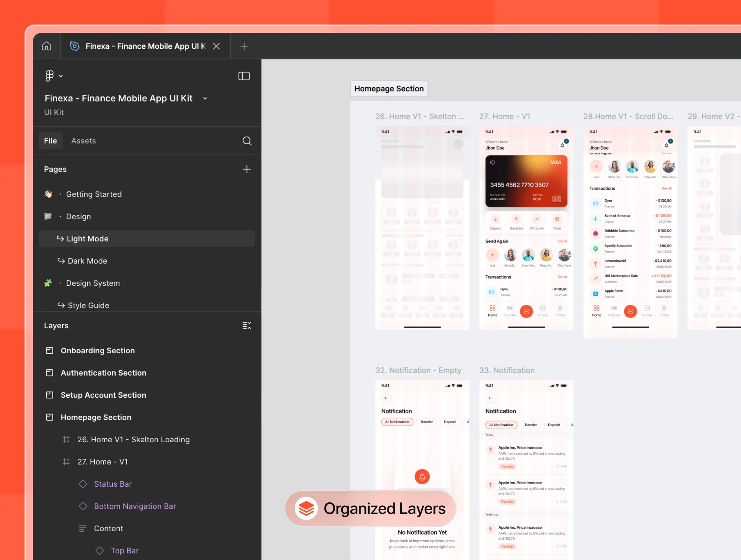Image resolution: width=741 pixels, height=560 pixels.
Task: Click the Authentication Section icon
Action: pos(49,373)
